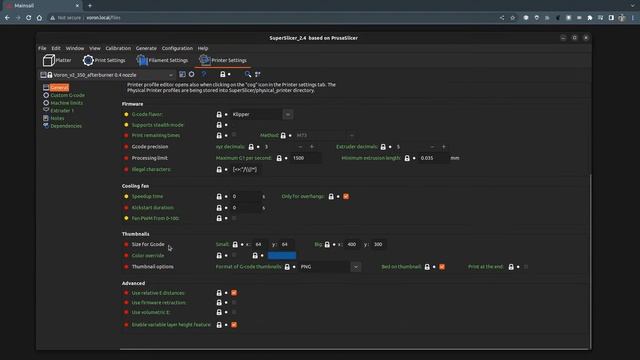Click browser bookmark star icon
This screenshot has height=360, width=640.
click(513, 18)
